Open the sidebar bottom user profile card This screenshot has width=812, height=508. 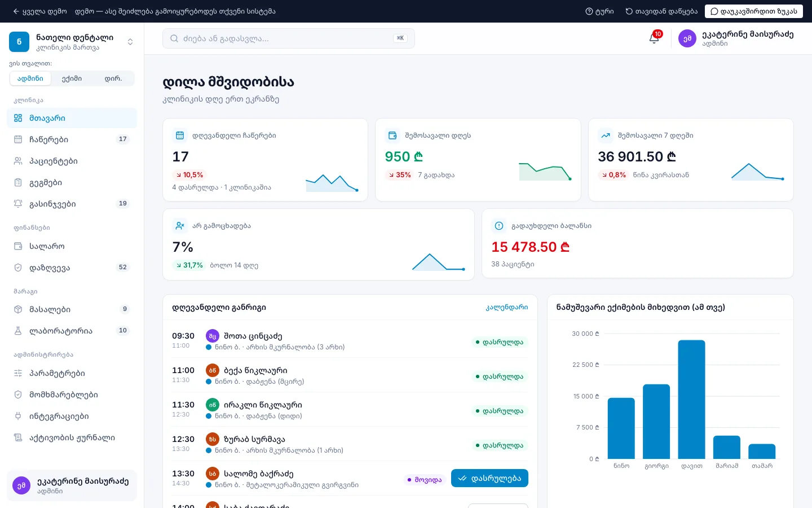pyautogui.click(x=72, y=485)
